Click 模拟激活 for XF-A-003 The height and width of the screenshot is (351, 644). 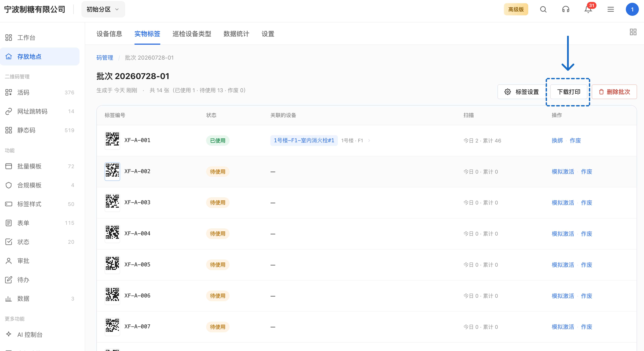tap(563, 203)
